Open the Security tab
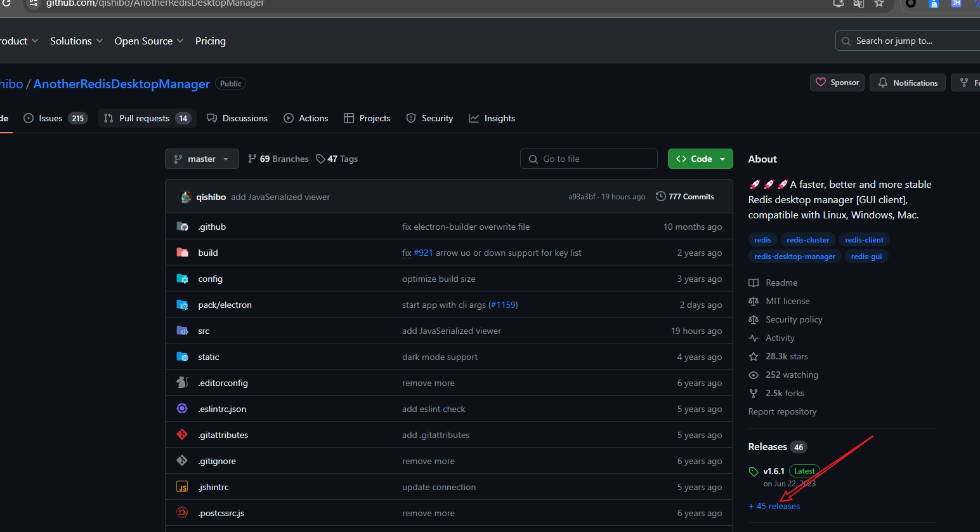 click(429, 118)
